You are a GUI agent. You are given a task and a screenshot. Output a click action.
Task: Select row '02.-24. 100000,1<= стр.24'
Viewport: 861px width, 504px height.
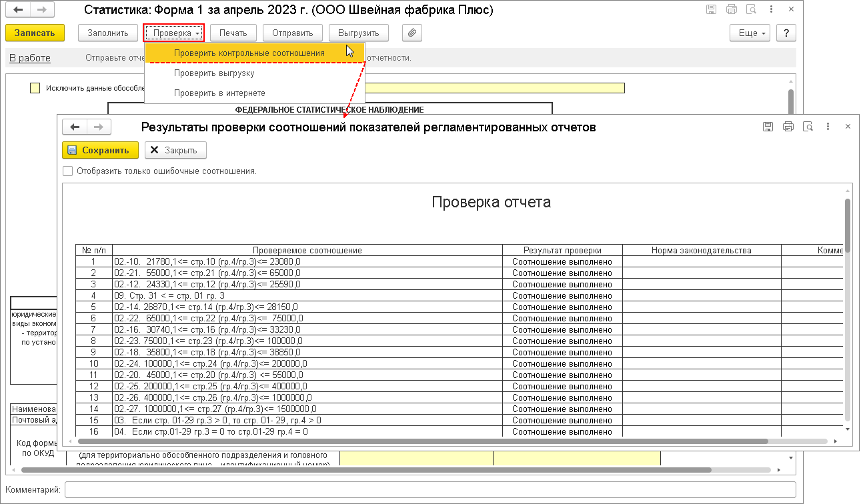point(307,363)
